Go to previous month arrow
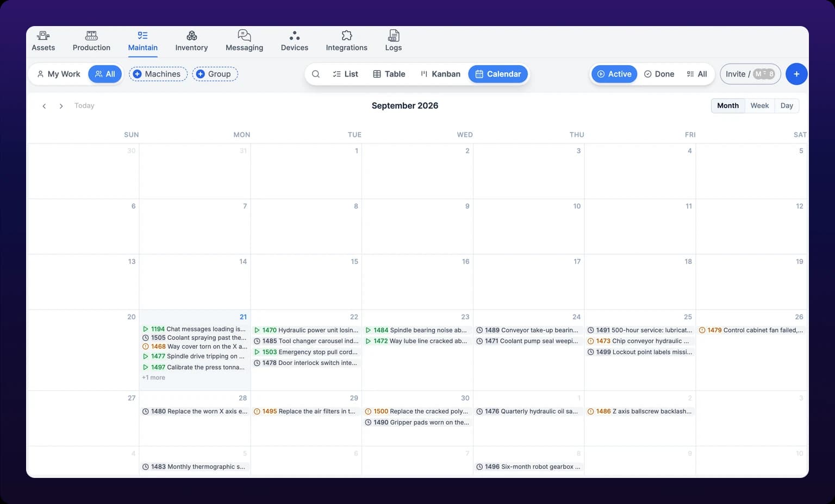The width and height of the screenshot is (835, 504). 44,106
